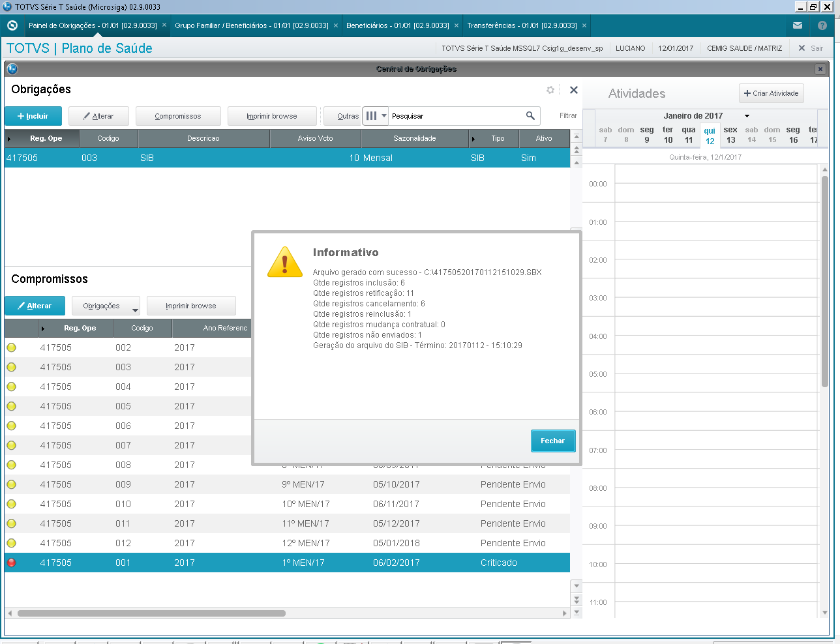Select sex 13 in the calendar day strip
This screenshot has width=840, height=644.
click(730, 135)
